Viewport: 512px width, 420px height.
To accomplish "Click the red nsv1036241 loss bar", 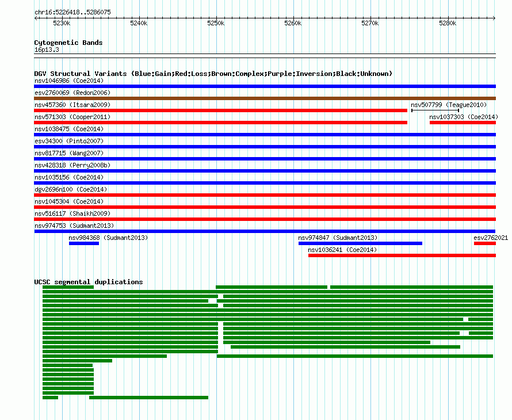I will point(402,255).
